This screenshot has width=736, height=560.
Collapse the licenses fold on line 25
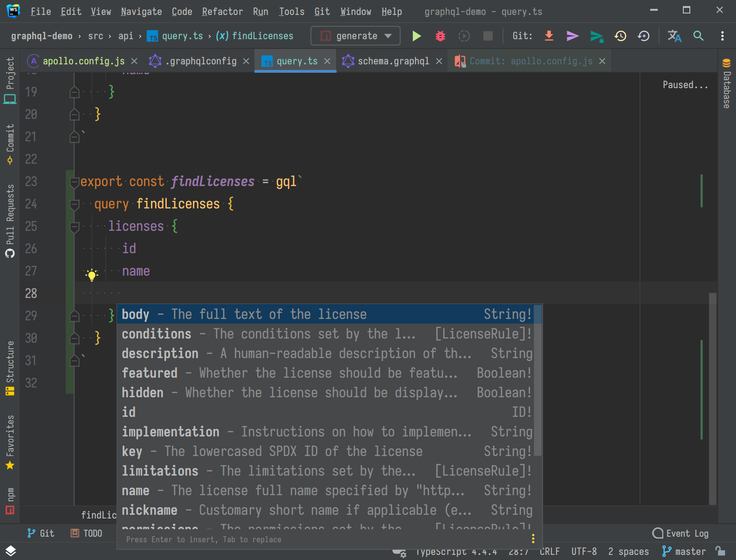74,227
